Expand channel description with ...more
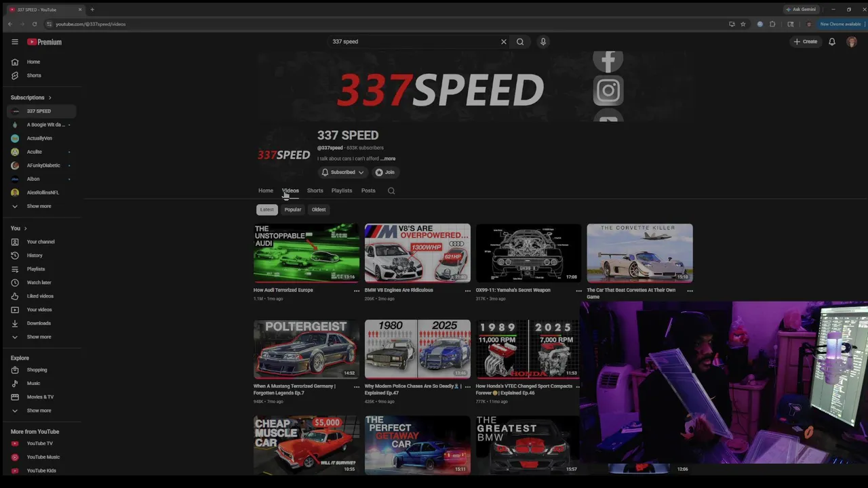The image size is (868, 488). (388, 159)
